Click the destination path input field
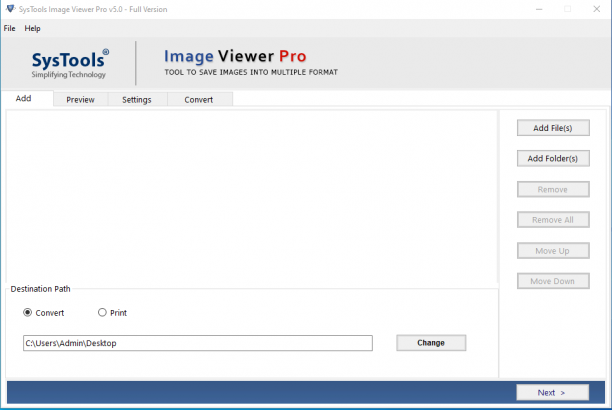 pos(197,343)
